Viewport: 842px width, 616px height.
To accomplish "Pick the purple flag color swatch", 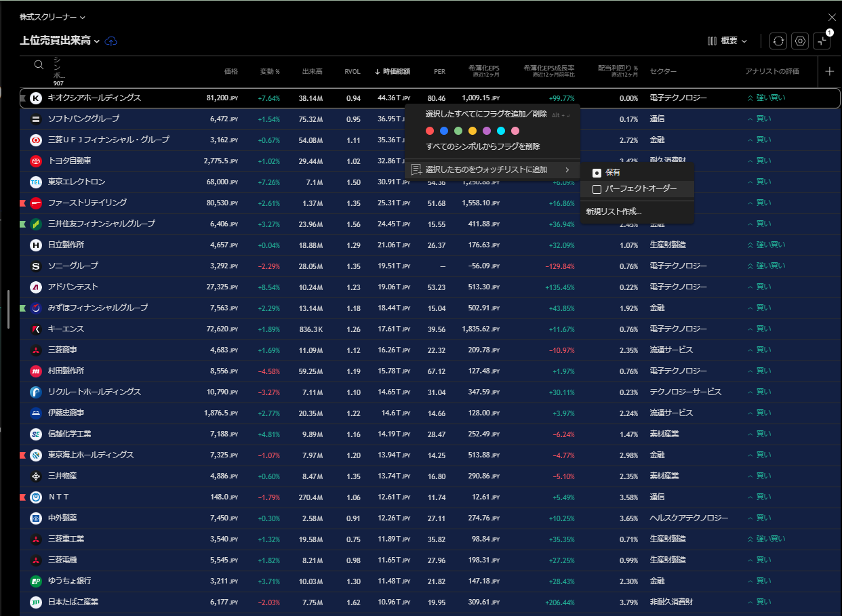I will point(487,131).
